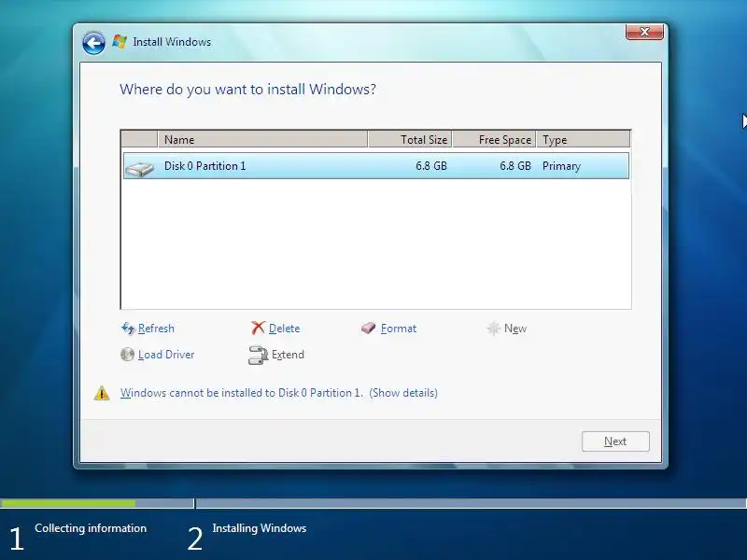747x560 pixels.
Task: Format the partition via Format link
Action: (x=399, y=329)
